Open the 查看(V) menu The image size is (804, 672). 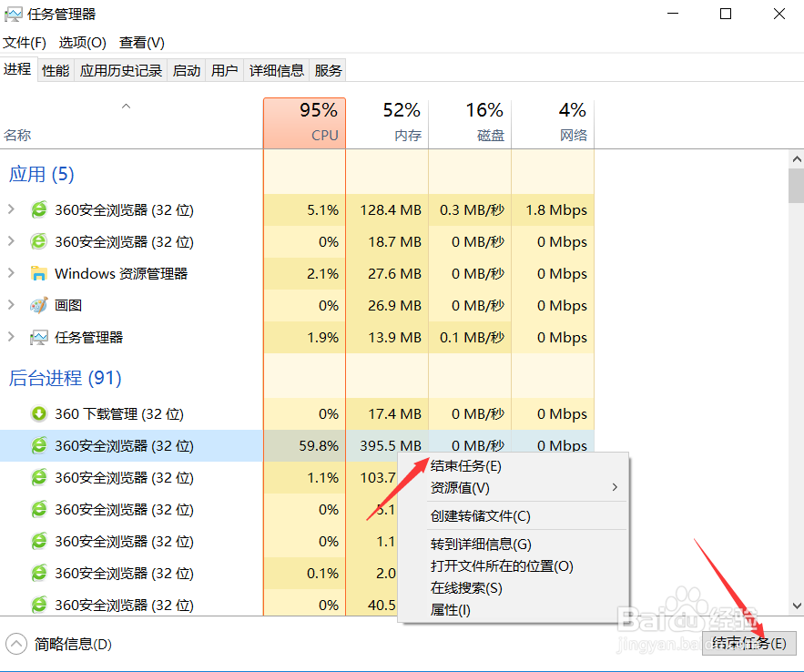pyautogui.click(x=141, y=43)
